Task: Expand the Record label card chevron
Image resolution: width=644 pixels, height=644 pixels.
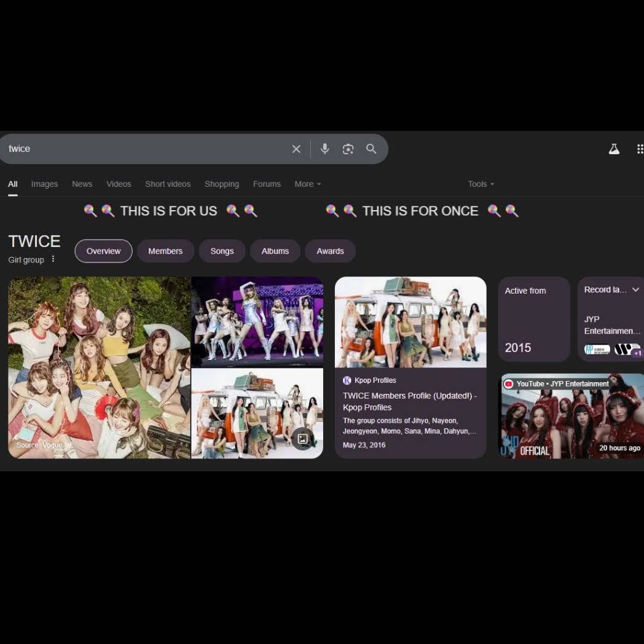Action: (635, 290)
